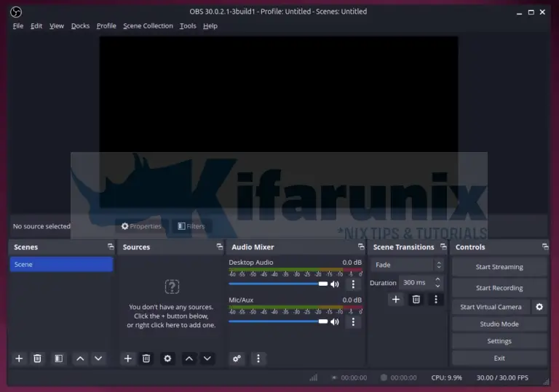Open Desktop Audio three-dot options
The image size is (559, 392).
click(353, 284)
